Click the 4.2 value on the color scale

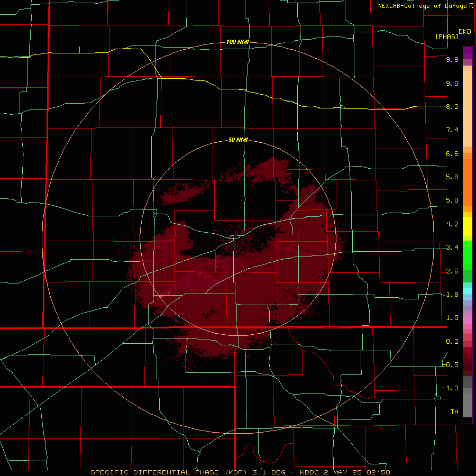tap(452, 224)
